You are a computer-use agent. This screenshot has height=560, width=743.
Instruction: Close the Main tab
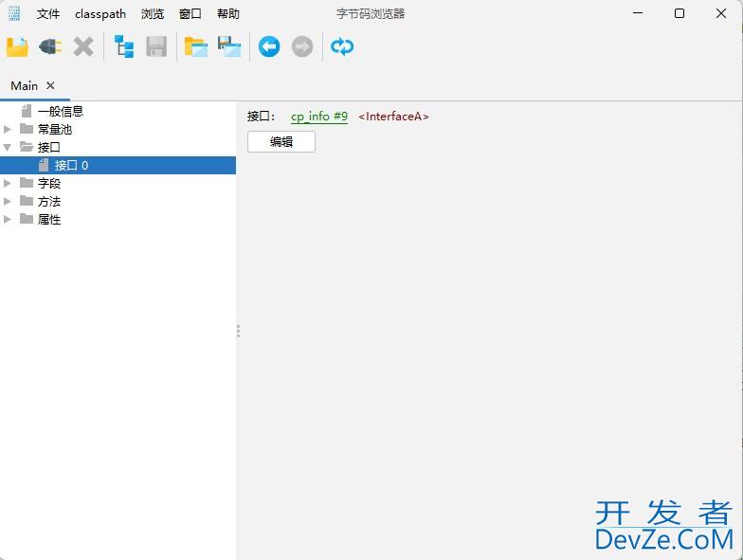(51, 85)
